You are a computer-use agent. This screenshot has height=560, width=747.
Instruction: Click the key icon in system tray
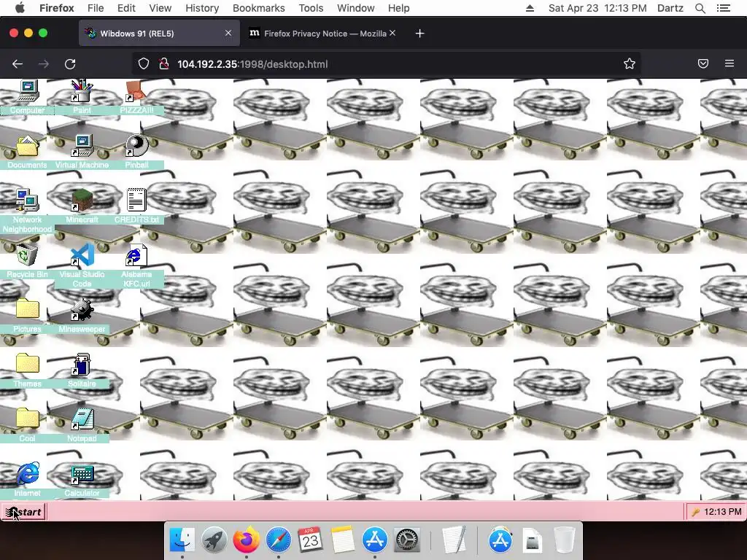(x=695, y=512)
